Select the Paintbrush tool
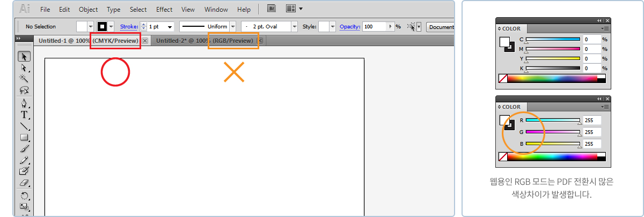 (x=24, y=149)
